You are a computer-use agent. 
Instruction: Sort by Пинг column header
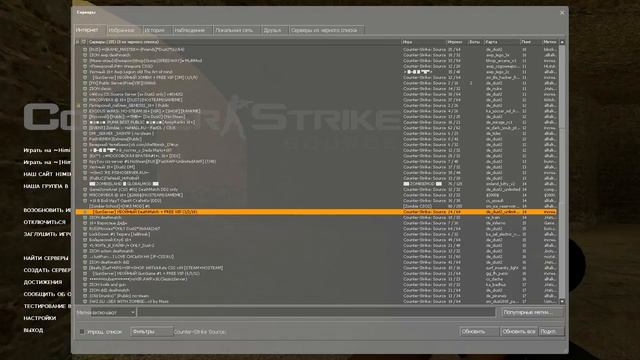(531, 42)
